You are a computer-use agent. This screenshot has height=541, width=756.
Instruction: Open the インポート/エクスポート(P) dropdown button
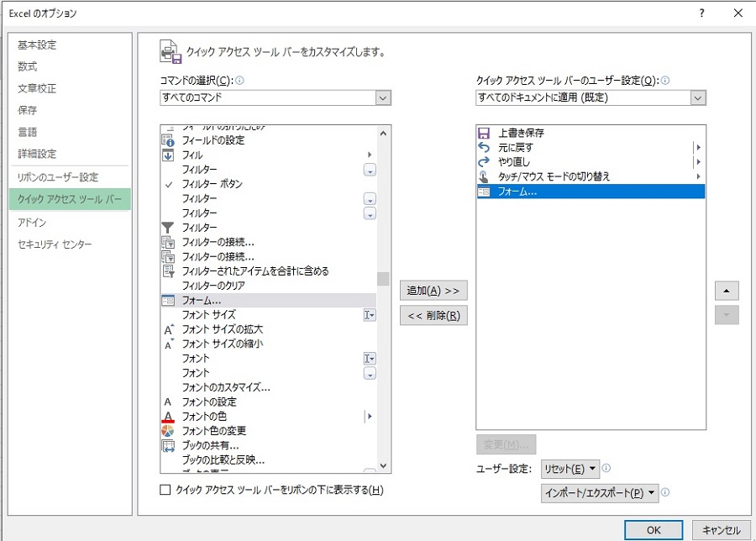[x=599, y=493]
